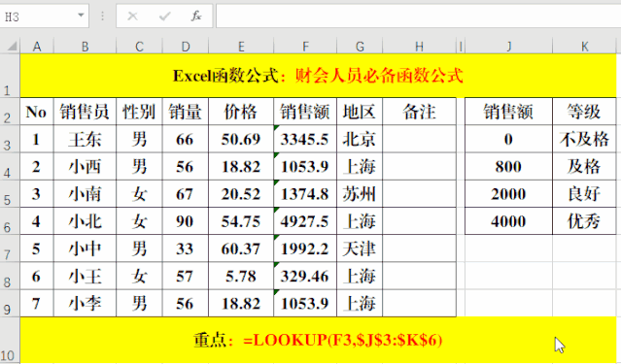Screen dimensions: 621x364
Task: Click grade cell '良好'
Action: (x=585, y=194)
